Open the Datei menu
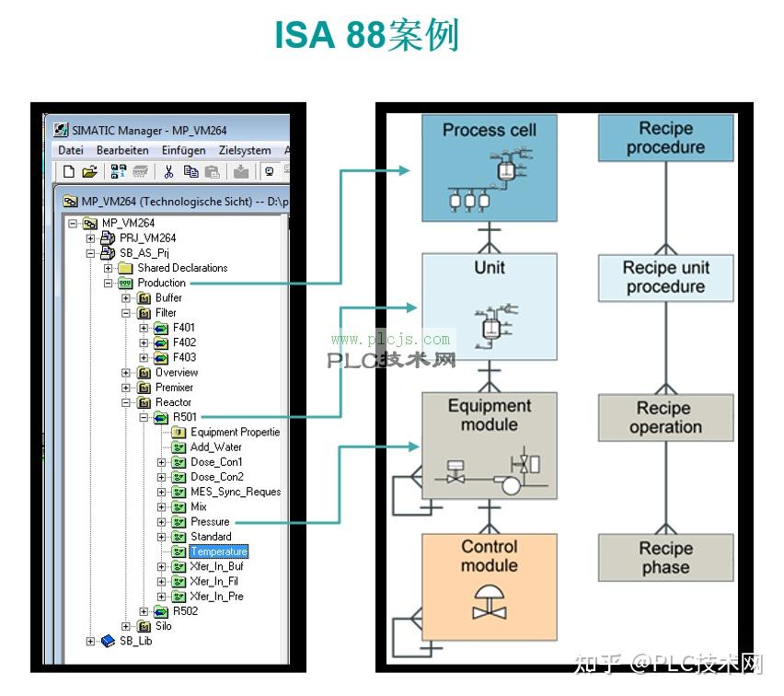The width and height of the screenshot is (784, 696). (x=71, y=150)
